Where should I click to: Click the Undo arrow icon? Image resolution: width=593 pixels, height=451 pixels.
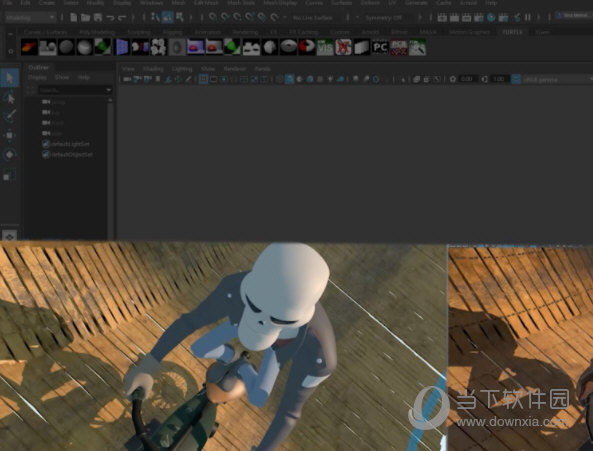click(x=110, y=18)
